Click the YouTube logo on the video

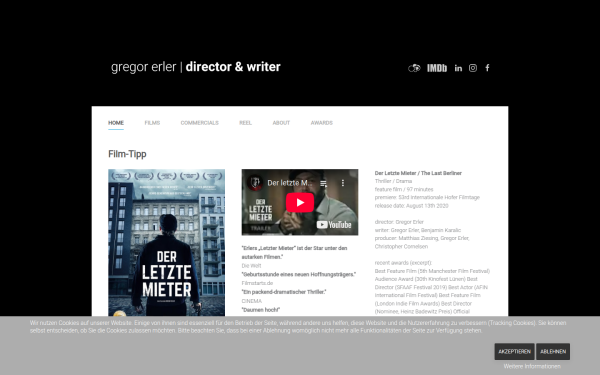[x=334, y=225]
